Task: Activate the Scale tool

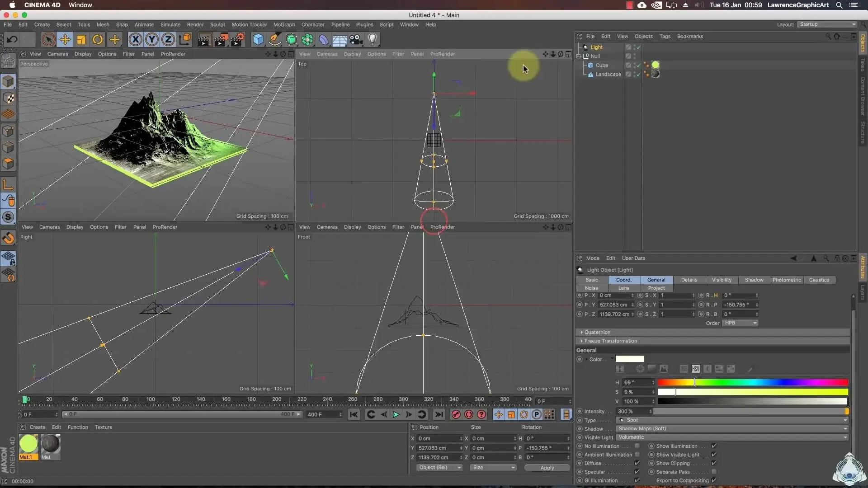Action: coord(81,39)
